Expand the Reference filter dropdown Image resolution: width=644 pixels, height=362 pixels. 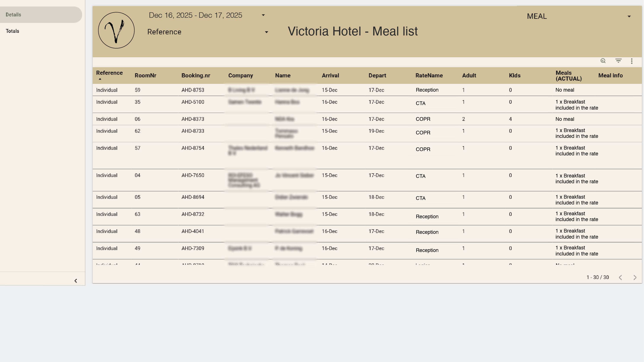coord(266,32)
